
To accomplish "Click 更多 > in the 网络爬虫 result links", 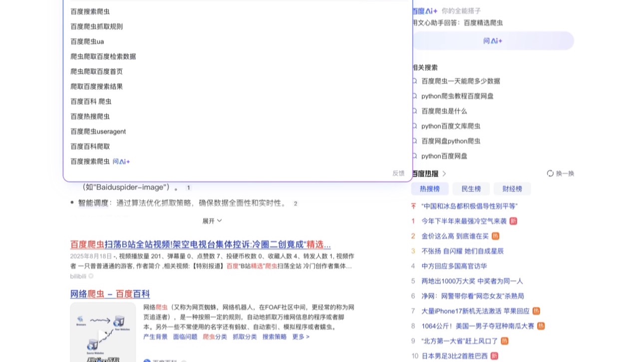I will click(x=301, y=337).
